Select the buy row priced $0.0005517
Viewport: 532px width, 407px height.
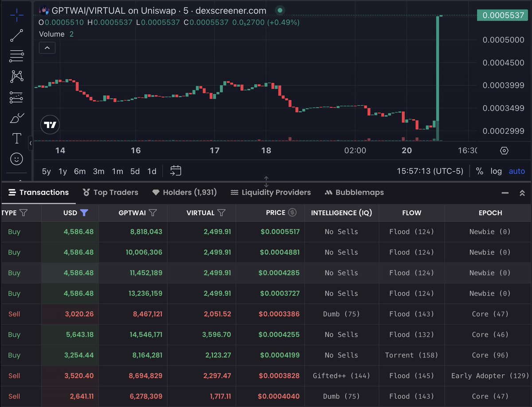(266, 232)
